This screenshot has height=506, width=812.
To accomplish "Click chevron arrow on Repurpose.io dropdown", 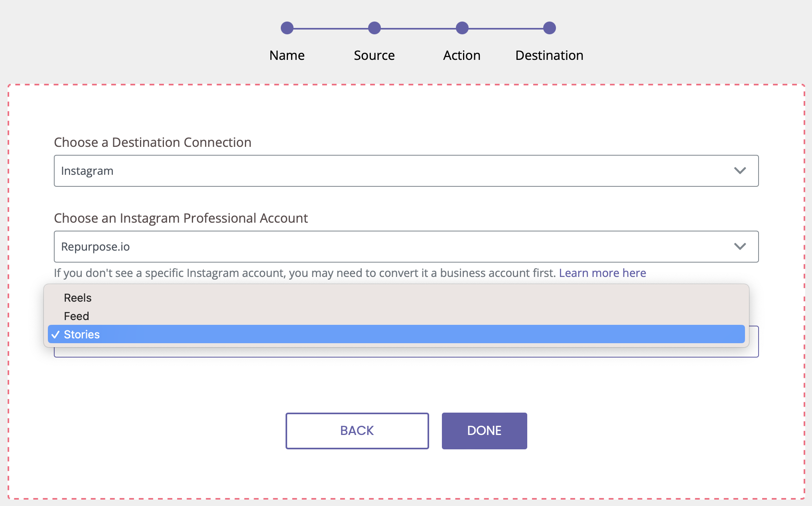I will [x=740, y=247].
